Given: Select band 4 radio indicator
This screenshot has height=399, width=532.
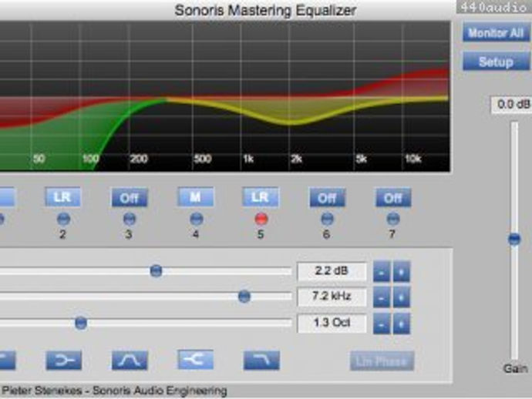Looking at the screenshot, I should click(196, 219).
